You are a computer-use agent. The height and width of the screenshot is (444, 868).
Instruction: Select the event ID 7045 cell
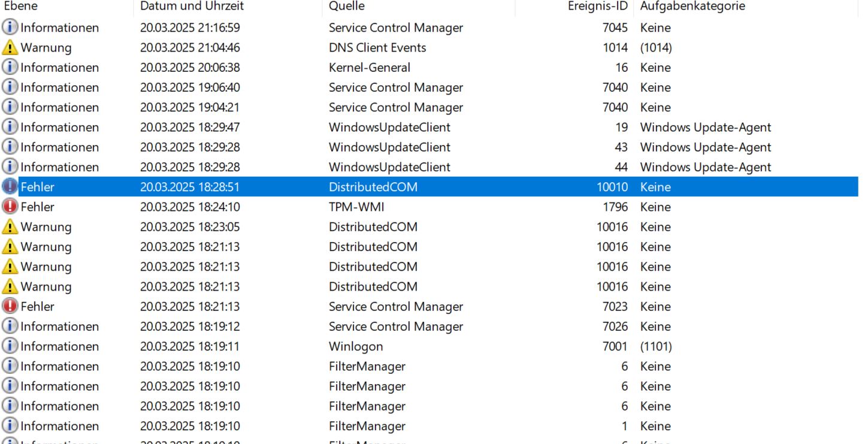[x=615, y=28]
